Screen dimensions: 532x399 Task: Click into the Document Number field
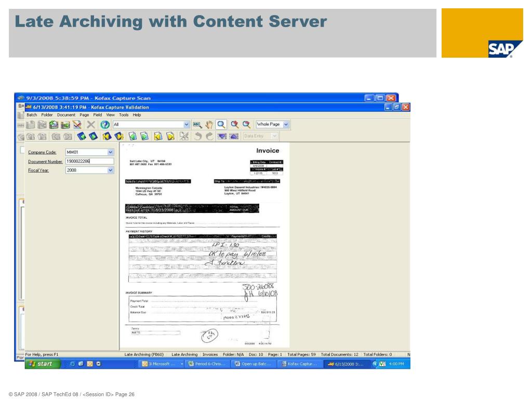coord(89,161)
